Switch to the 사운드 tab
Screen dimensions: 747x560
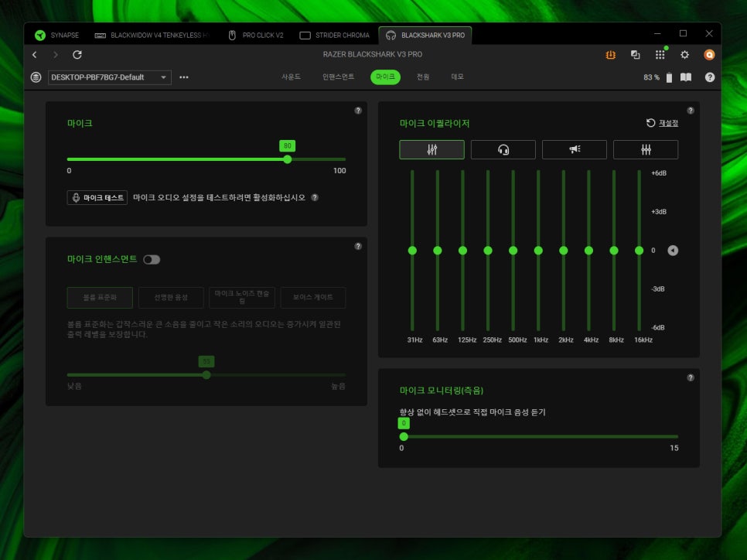(x=291, y=77)
